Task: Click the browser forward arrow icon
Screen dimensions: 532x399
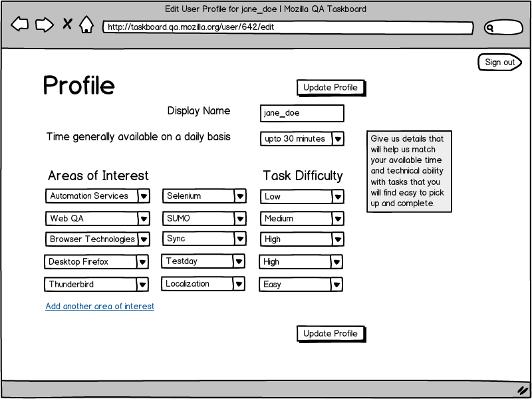Action: coord(45,25)
